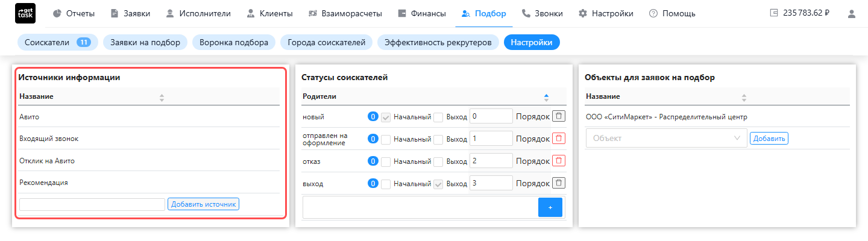Focus the new status name input
Image resolution: width=868 pixels, height=241 pixels.
click(x=420, y=207)
